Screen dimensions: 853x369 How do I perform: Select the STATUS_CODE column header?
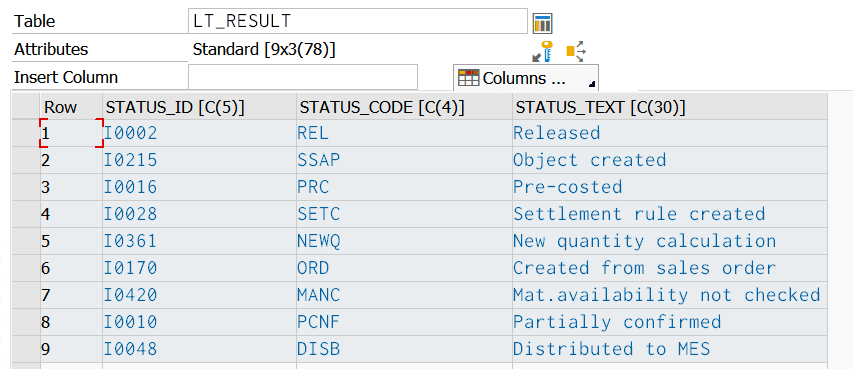click(x=404, y=107)
